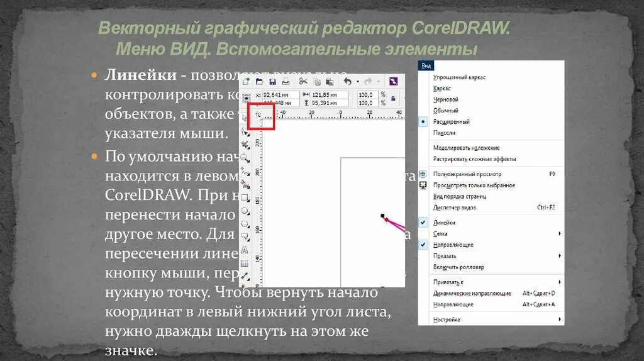Click the object origin grid icon

[x=247, y=98]
